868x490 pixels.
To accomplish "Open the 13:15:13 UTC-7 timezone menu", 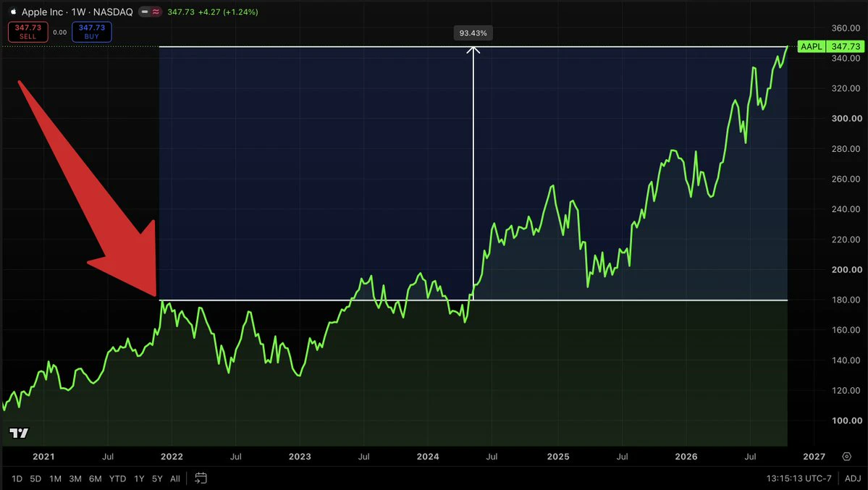I will pos(799,478).
